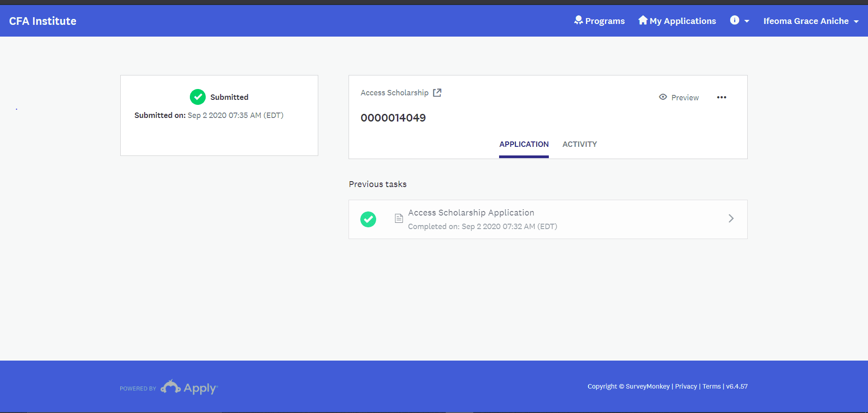Open Access Scholarship external link icon
The height and width of the screenshot is (413, 868).
point(437,93)
